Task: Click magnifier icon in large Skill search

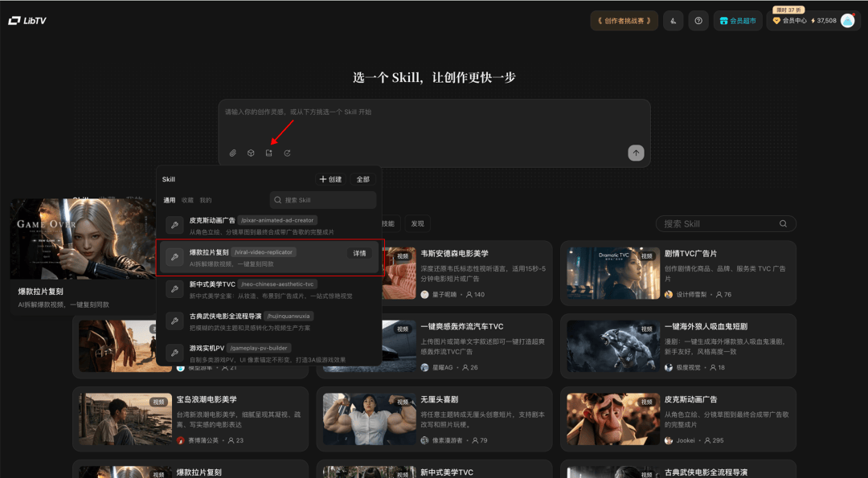Action: pyautogui.click(x=783, y=223)
